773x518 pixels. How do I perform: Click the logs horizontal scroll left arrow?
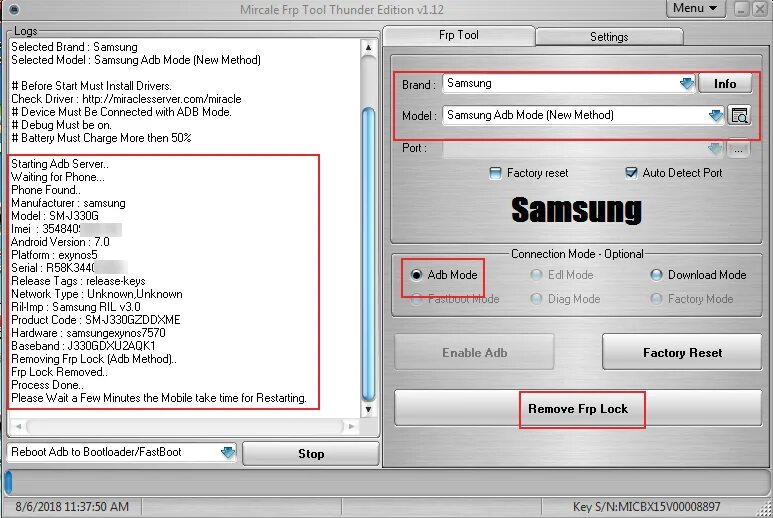[18, 426]
